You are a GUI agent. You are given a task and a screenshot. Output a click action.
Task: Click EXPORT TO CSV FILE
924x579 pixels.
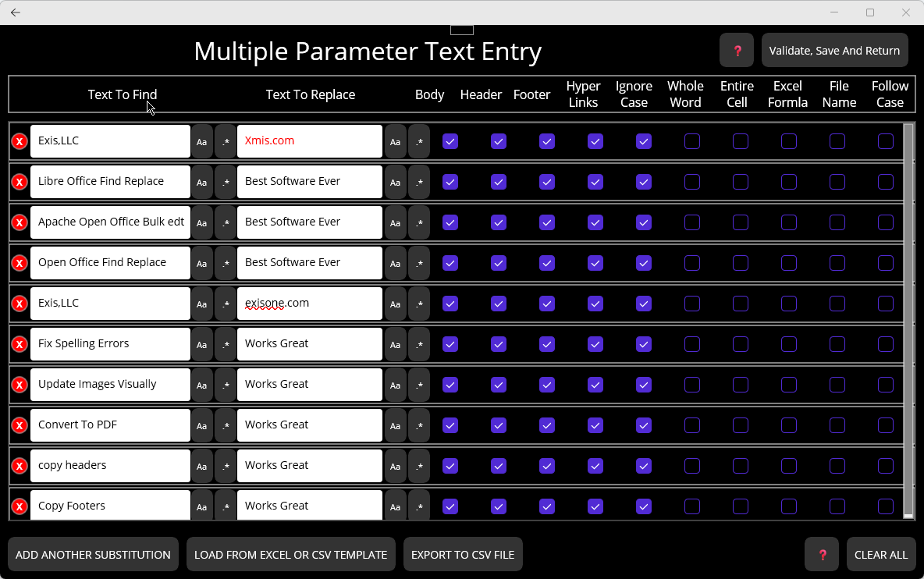[463, 554]
